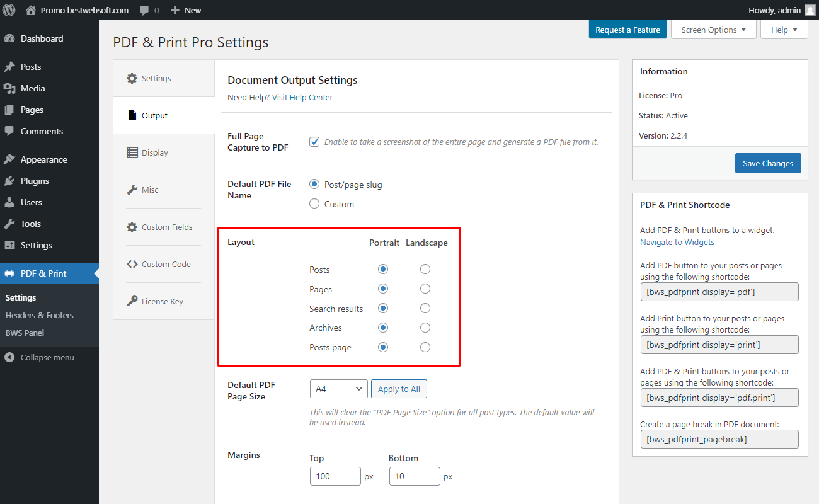Image resolution: width=819 pixels, height=504 pixels.
Task: Select Portrait layout for Archives
Action: click(x=383, y=328)
